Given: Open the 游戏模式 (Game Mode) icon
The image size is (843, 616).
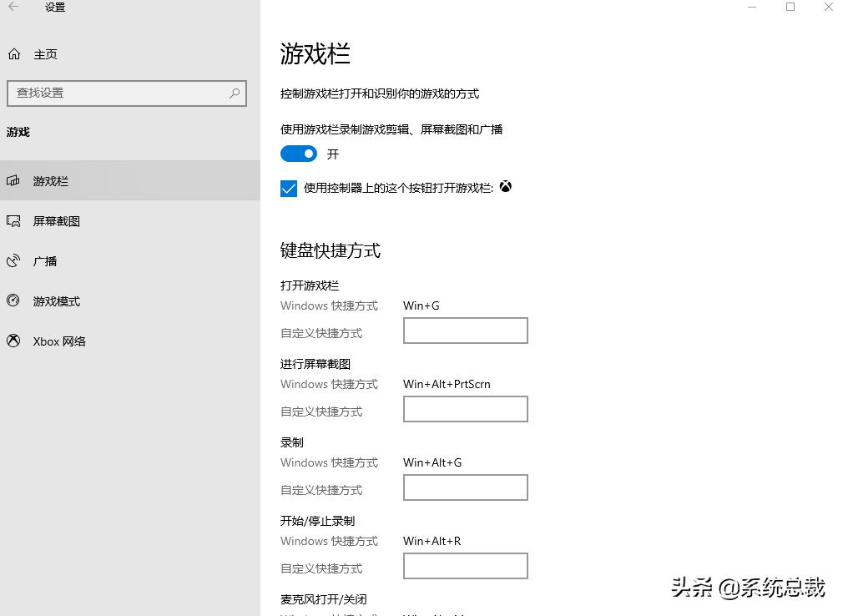Looking at the screenshot, I should click(13, 300).
